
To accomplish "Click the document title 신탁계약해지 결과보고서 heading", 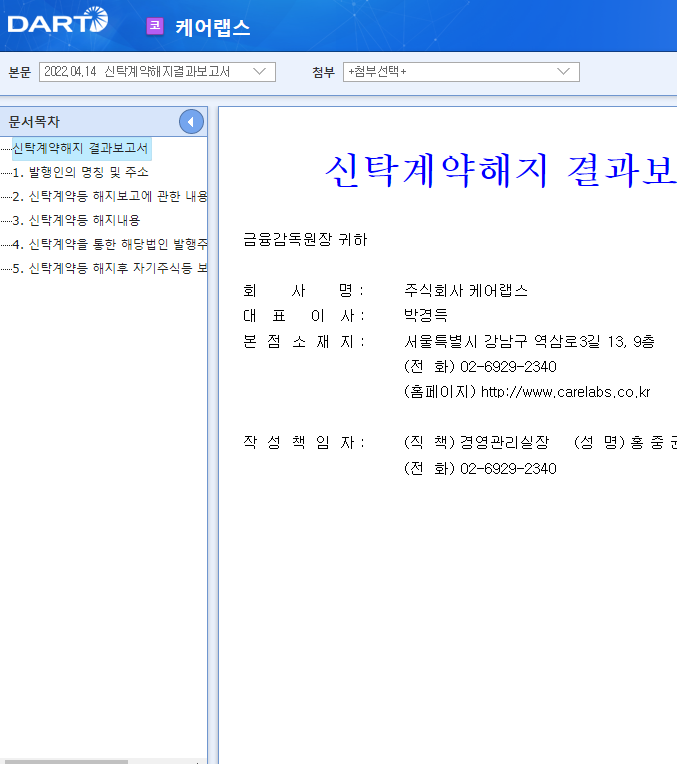I will pos(501,171).
